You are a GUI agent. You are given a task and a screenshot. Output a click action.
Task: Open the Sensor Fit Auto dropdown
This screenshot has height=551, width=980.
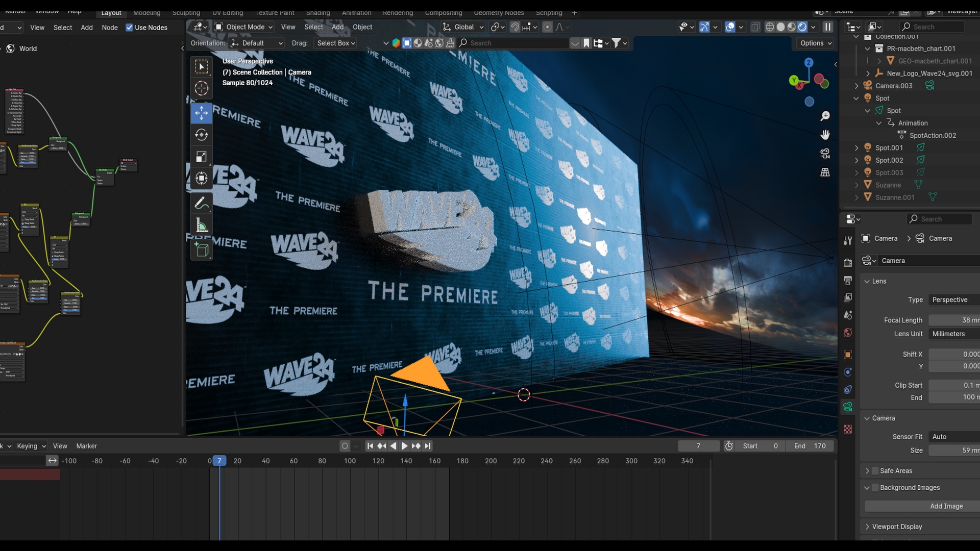click(x=953, y=437)
